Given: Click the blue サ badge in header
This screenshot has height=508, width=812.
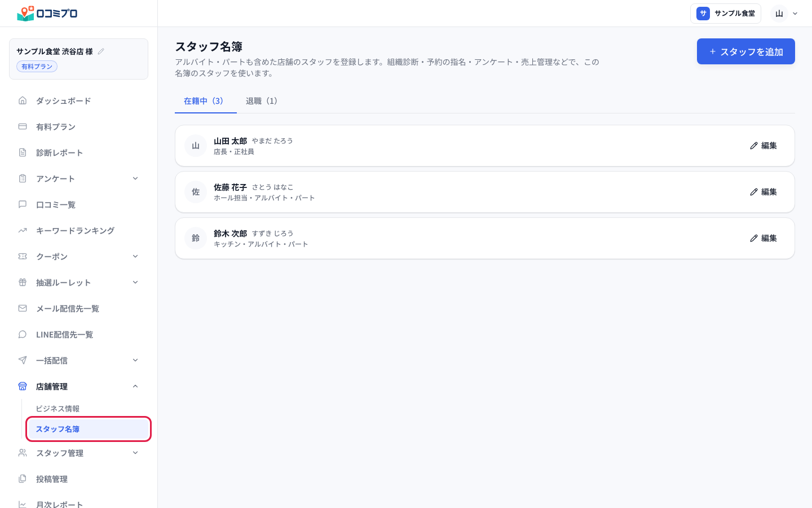Looking at the screenshot, I should (x=703, y=14).
